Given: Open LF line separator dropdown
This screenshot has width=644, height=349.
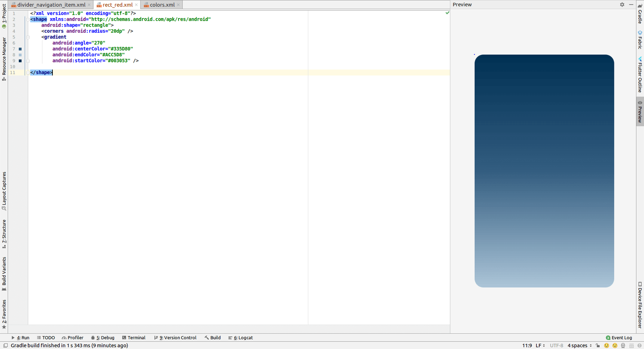Looking at the screenshot, I should 540,345.
